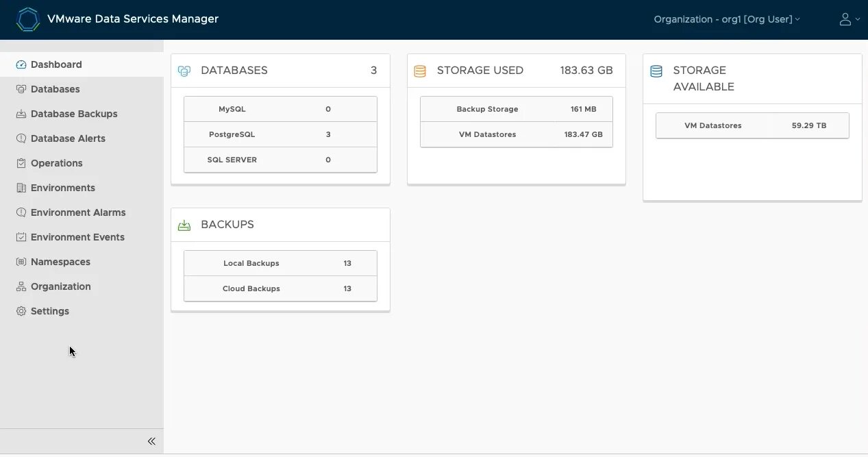Click the Environment Events sidebar icon

tap(21, 237)
